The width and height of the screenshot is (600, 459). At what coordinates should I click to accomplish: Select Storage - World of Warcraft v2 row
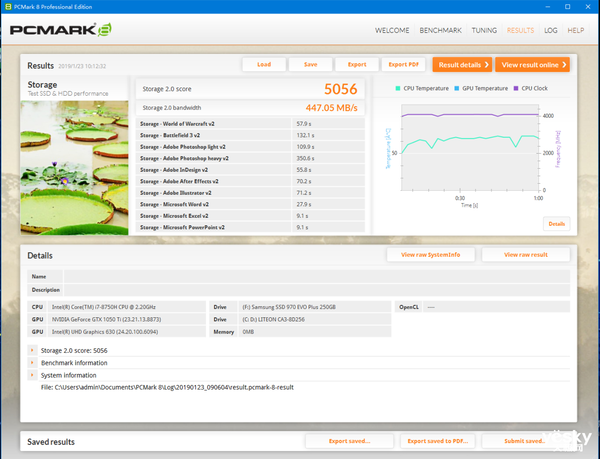(x=250, y=124)
